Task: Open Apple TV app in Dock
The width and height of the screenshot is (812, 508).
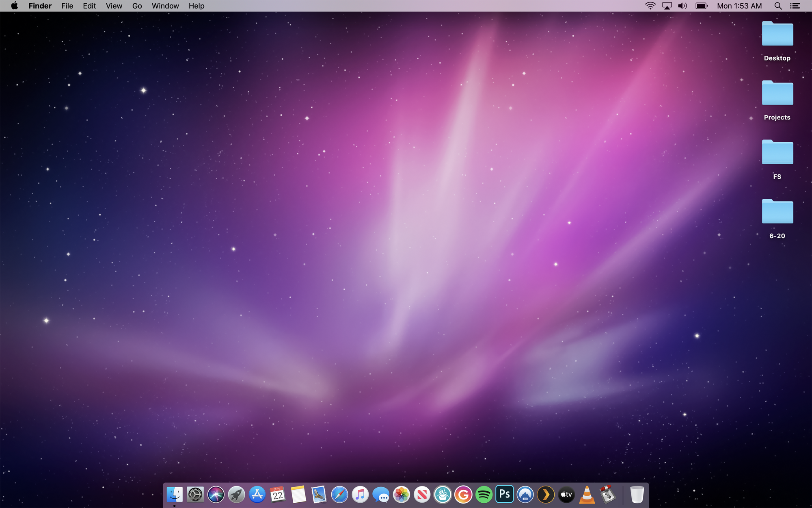Action: (566, 495)
